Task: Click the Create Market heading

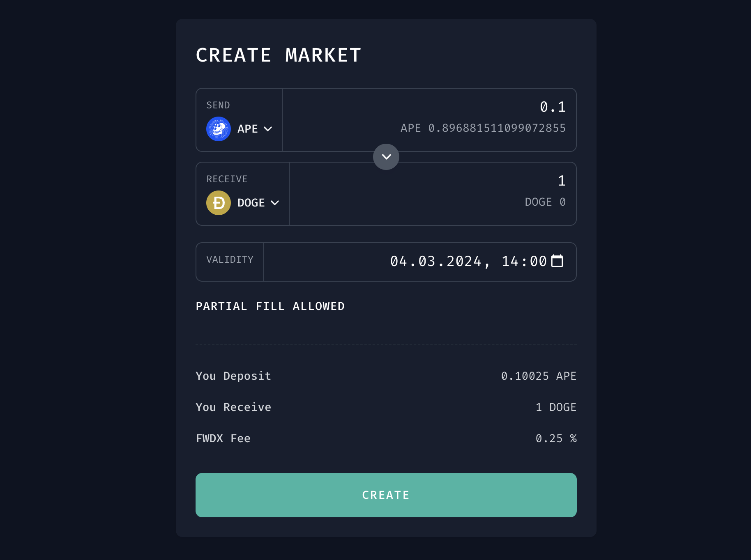Action: pyautogui.click(x=278, y=55)
